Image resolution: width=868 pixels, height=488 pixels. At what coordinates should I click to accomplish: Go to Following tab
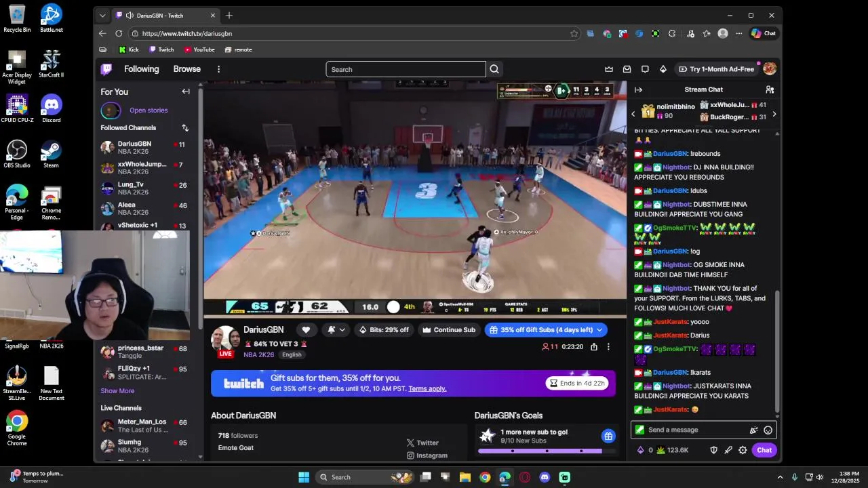pyautogui.click(x=141, y=69)
